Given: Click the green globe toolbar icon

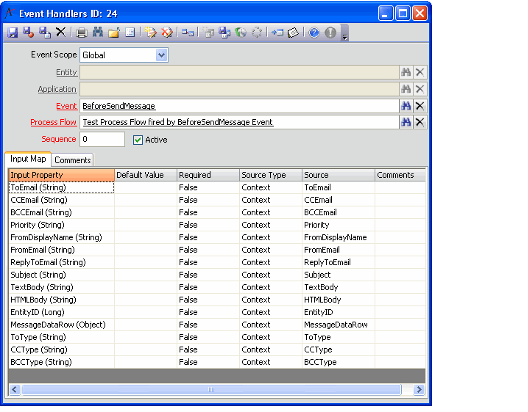Looking at the screenshot, I should click(241, 33).
